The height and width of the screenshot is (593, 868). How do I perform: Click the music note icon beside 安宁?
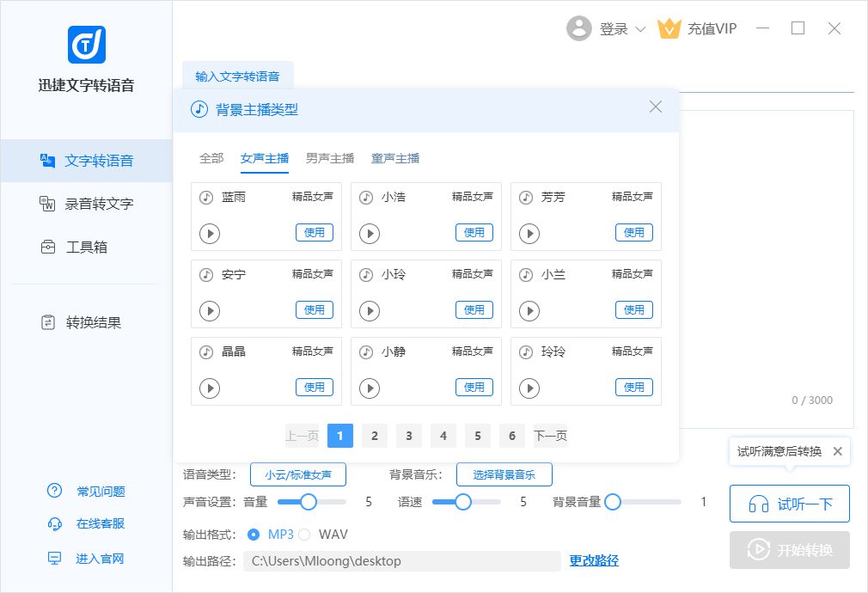pos(206,275)
